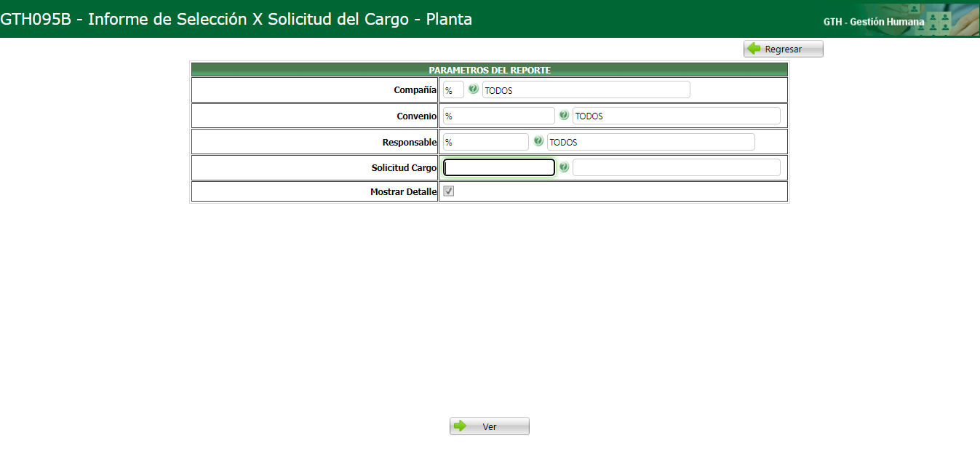
Task: Open help for the Compañía field
Action: point(473,90)
